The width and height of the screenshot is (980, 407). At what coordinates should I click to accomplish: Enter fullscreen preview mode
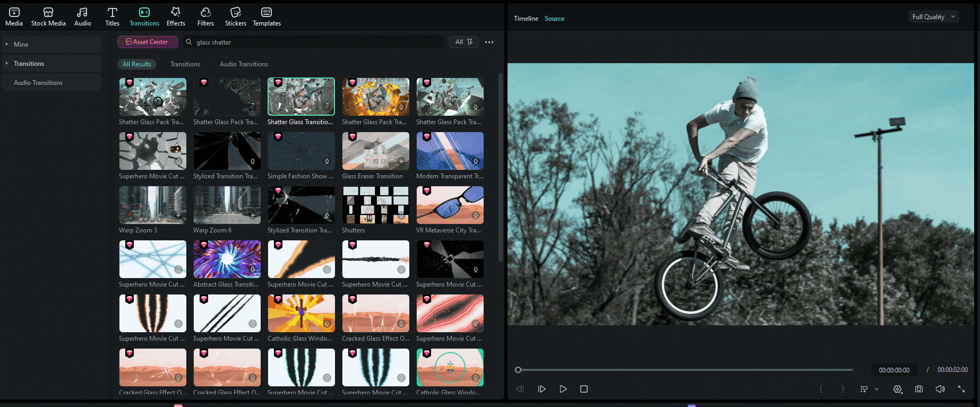point(961,389)
